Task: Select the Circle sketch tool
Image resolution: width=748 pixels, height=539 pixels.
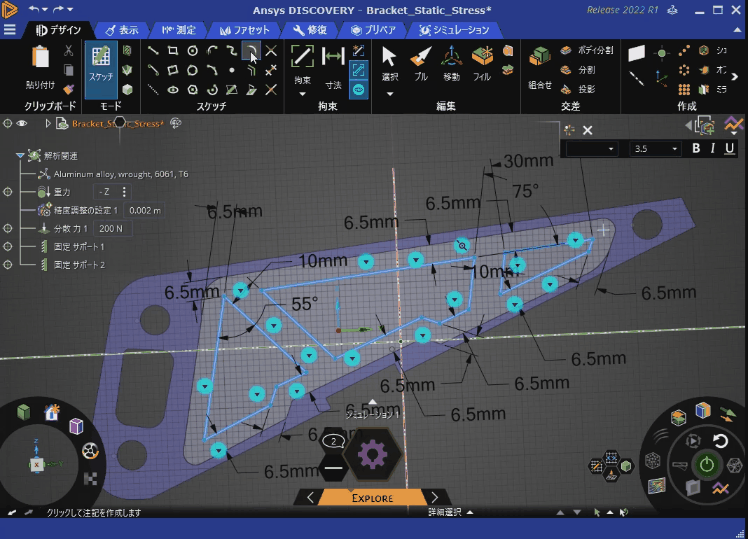Action: click(x=192, y=51)
